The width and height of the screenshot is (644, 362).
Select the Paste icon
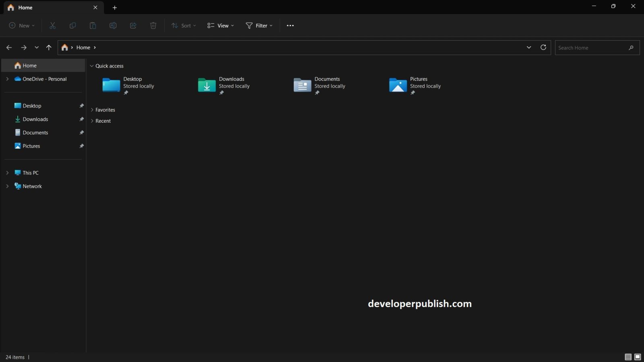point(93,25)
